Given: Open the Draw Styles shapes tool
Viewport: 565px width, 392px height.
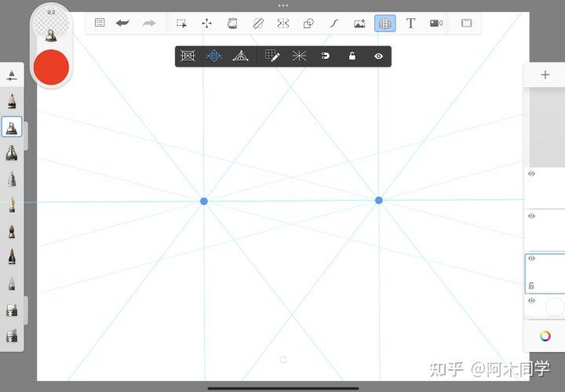Looking at the screenshot, I should pos(308,24).
